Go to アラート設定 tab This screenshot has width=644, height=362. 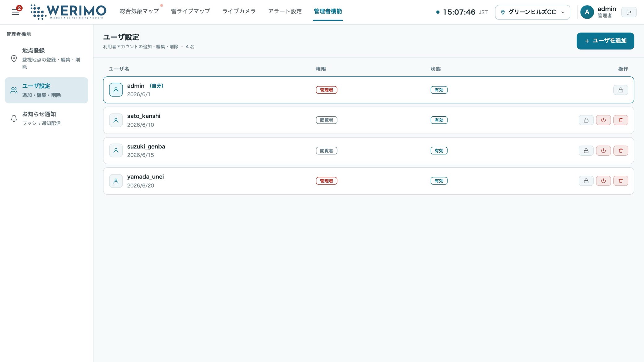[x=285, y=11]
